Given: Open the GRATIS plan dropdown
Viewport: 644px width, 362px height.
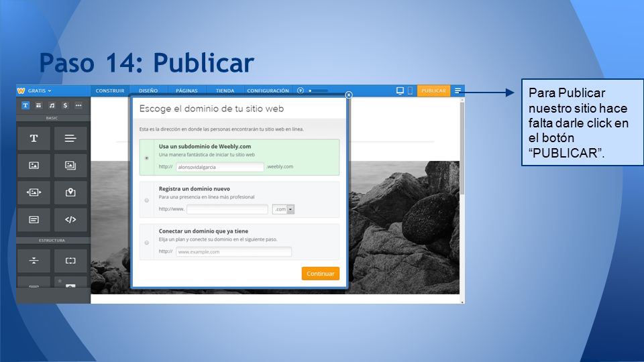Looking at the screenshot, I should point(40,90).
